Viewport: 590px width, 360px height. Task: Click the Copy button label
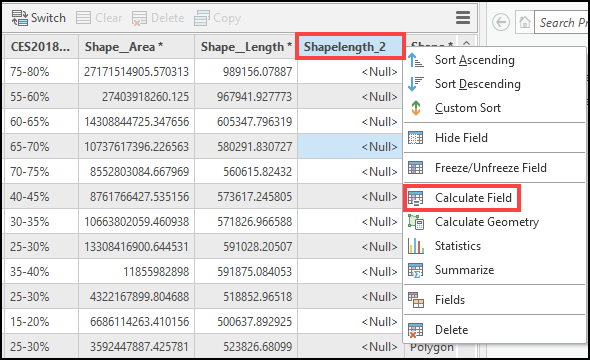(x=227, y=18)
